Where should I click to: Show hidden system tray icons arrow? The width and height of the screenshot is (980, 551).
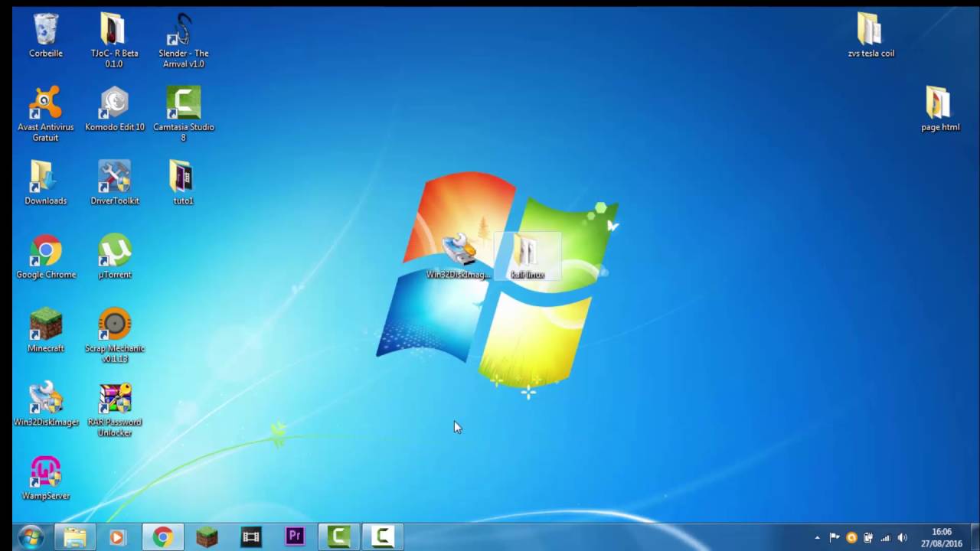[817, 538]
